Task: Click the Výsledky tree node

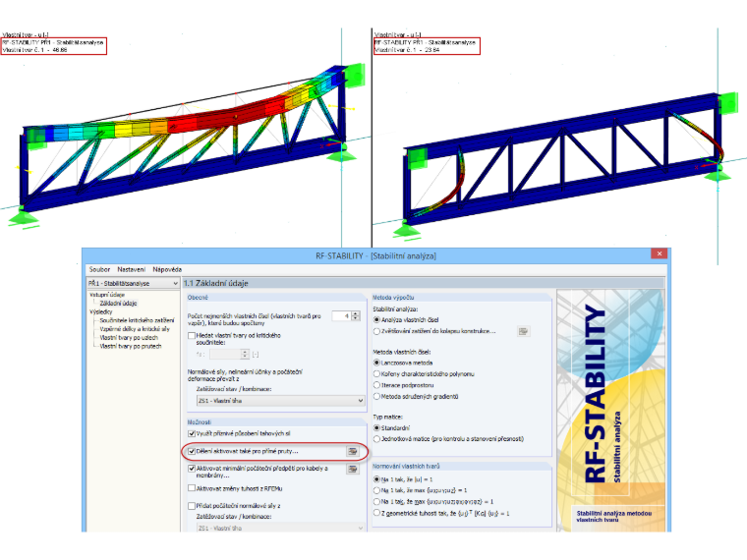Action: [100, 311]
